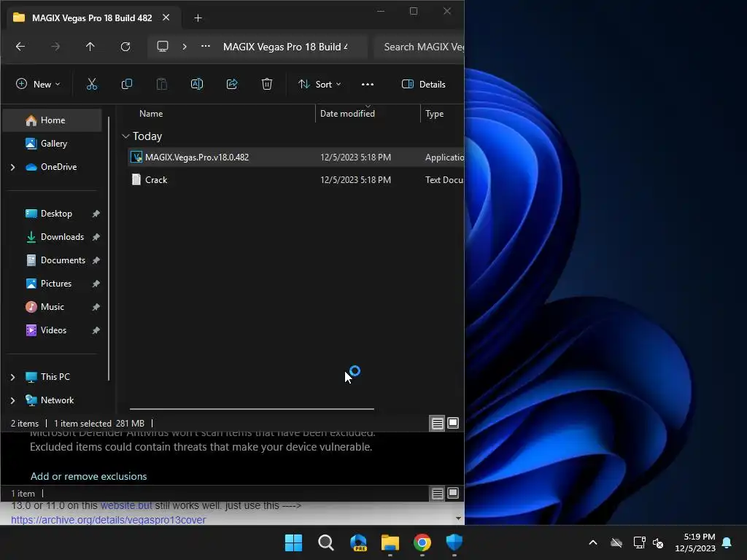The image size is (747, 560).
Task: Click the Paste clipboard icon
Action: point(161,85)
